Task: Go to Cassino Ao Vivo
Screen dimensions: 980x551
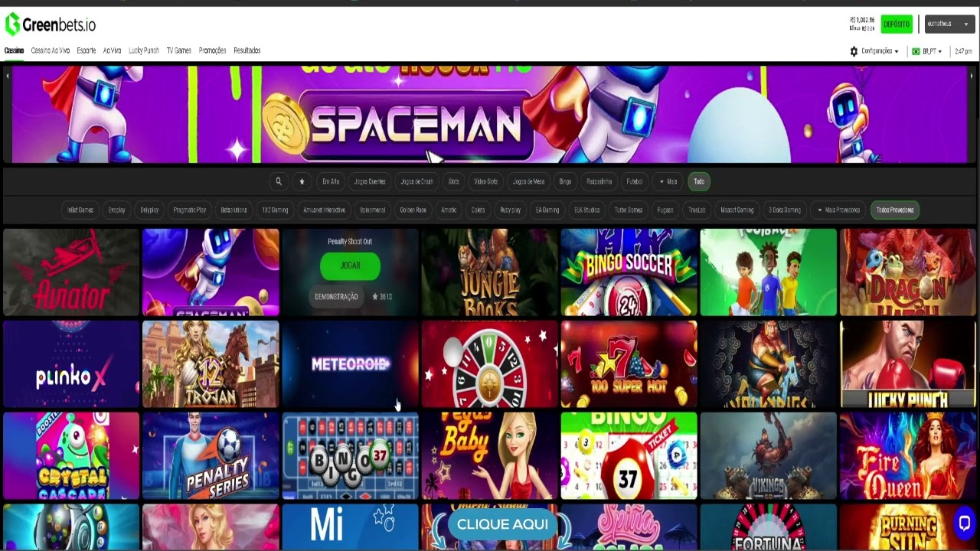Action: click(51, 51)
